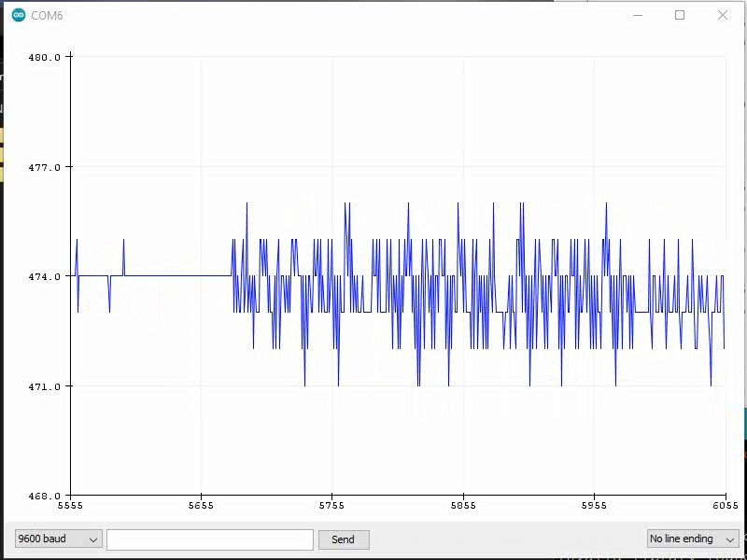Click the 480.0 y-axis label

coord(45,58)
